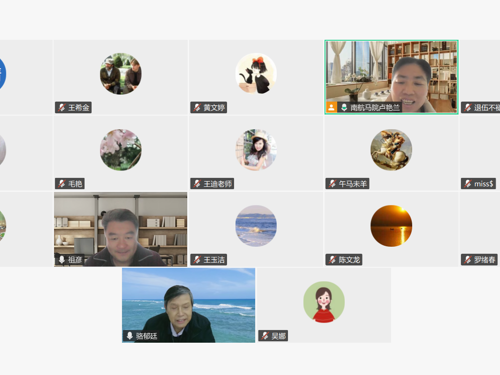
Task: Click the speaking video tile of 南航马院卢艳兰
Action: pos(391,77)
